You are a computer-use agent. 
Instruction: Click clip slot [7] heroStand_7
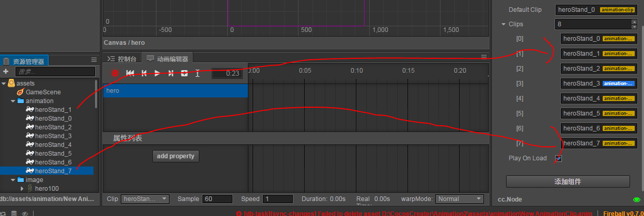point(599,143)
